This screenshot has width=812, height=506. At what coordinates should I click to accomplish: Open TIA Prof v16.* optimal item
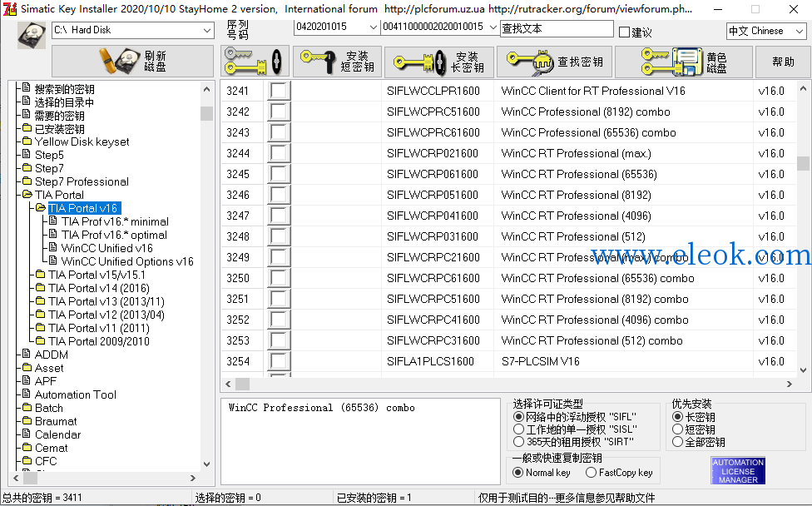(114, 236)
